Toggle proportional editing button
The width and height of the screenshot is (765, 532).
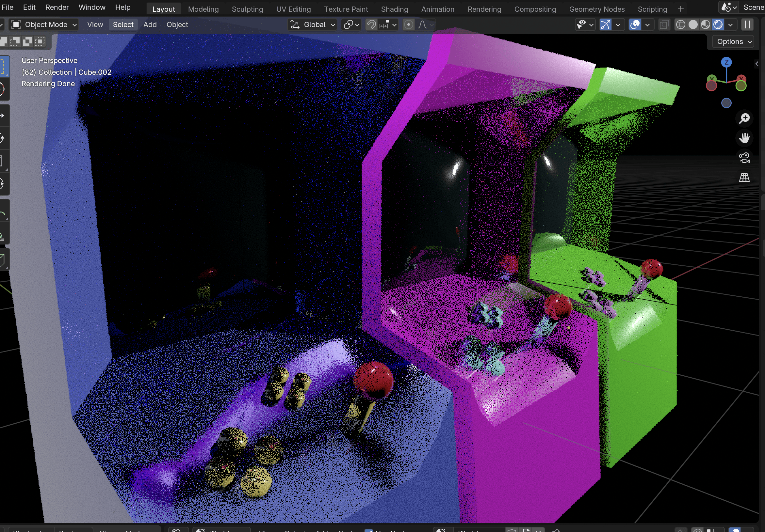coord(409,24)
